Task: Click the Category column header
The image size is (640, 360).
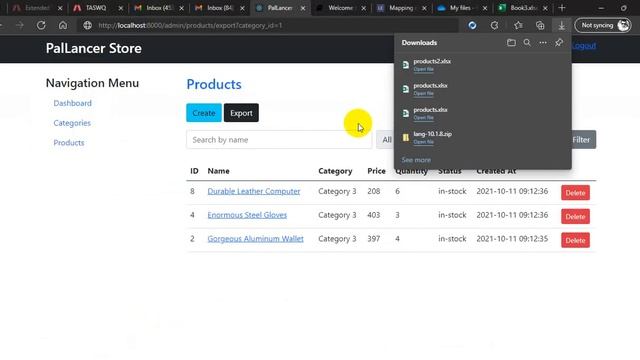Action: (x=335, y=171)
